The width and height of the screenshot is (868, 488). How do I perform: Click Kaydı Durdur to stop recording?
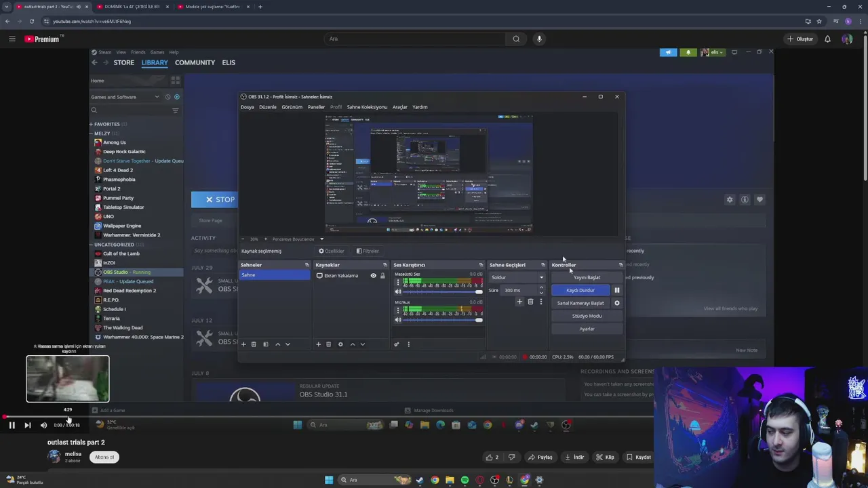[x=580, y=290]
